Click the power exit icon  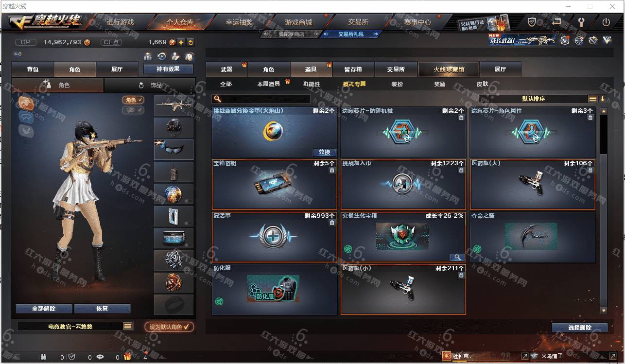pos(606,22)
